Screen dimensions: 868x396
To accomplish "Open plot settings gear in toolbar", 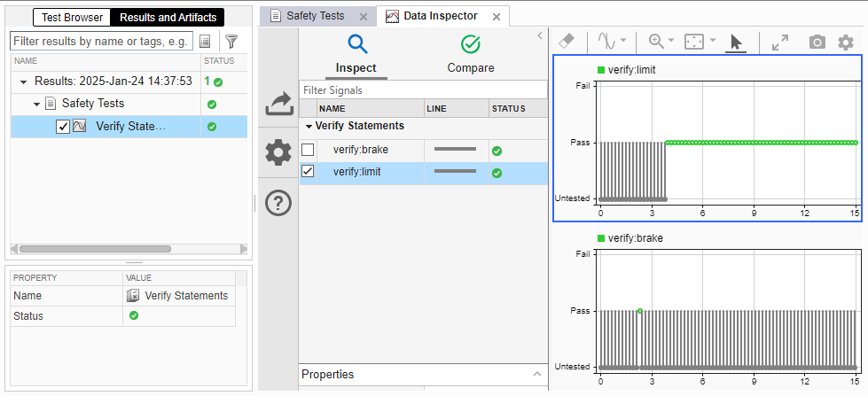I will (x=845, y=42).
